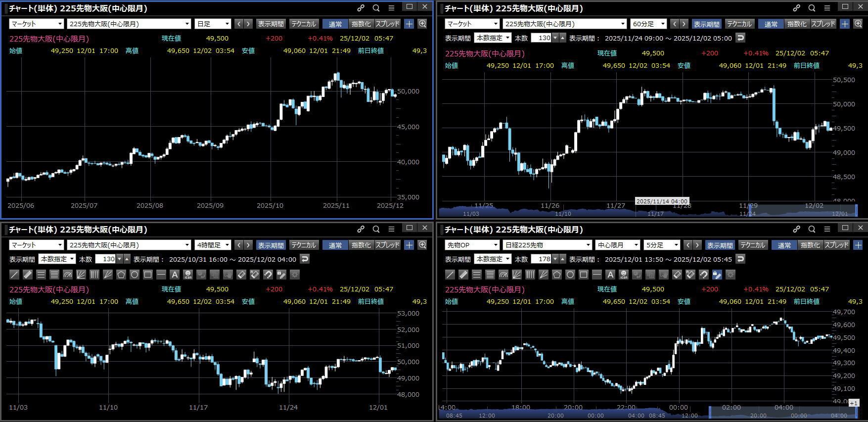Open the 日足 timeframe dropdown in top-left chart
The width and height of the screenshot is (868, 422).
(x=213, y=24)
